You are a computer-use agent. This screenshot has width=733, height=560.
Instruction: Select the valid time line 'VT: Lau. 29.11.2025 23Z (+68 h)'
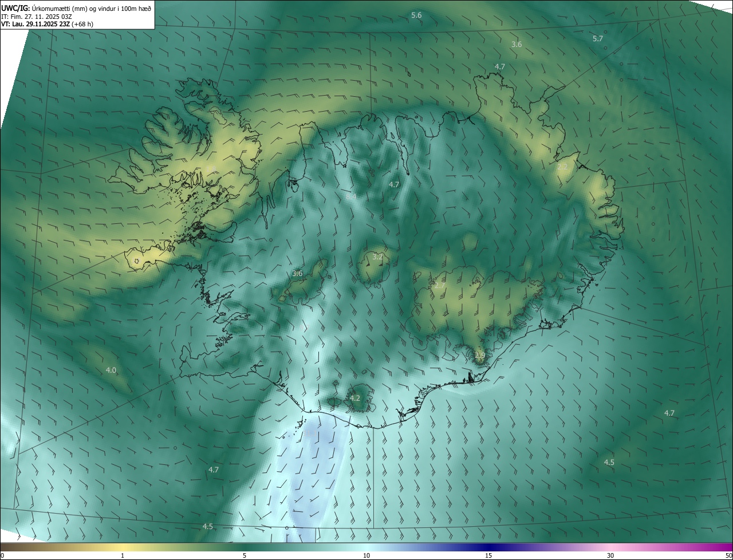pyautogui.click(x=47, y=24)
